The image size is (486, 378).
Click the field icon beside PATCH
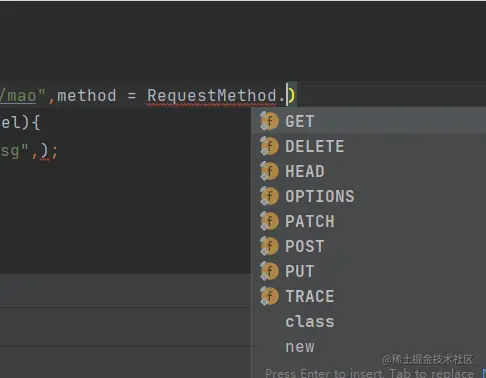click(269, 221)
